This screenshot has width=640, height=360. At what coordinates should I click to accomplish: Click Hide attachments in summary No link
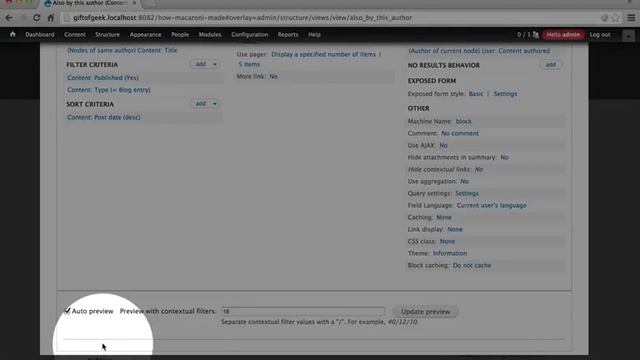click(x=504, y=157)
